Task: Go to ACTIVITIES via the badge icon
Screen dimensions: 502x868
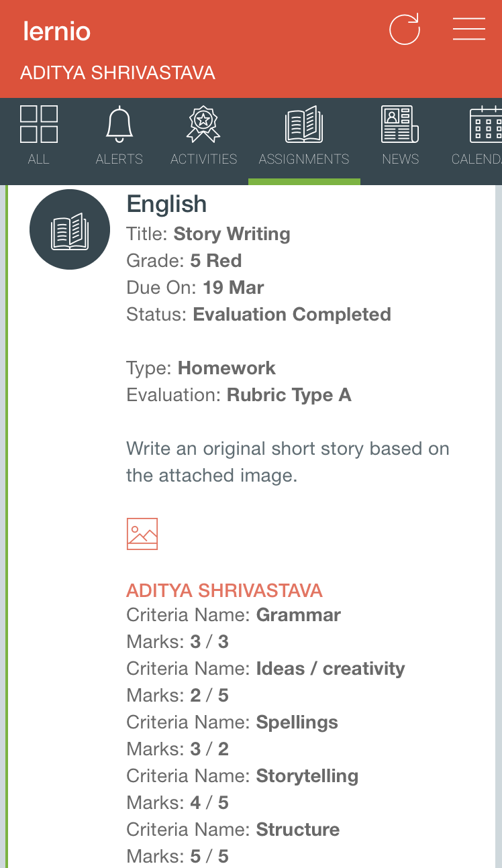Action: tap(203, 125)
